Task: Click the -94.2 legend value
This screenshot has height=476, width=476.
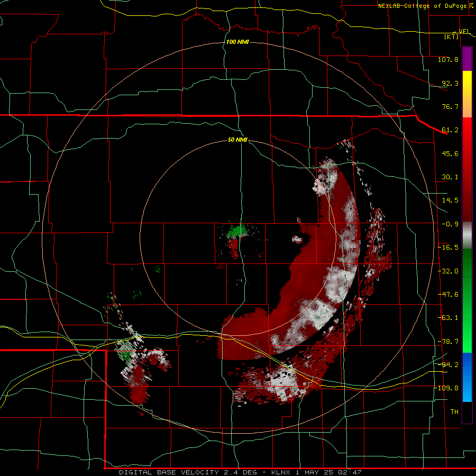Action: click(448, 365)
